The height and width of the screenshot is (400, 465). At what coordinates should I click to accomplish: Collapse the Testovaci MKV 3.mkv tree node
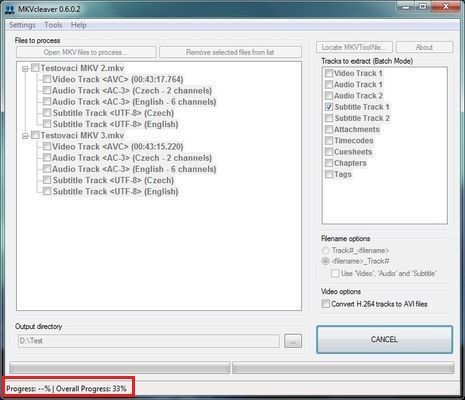coord(25,136)
